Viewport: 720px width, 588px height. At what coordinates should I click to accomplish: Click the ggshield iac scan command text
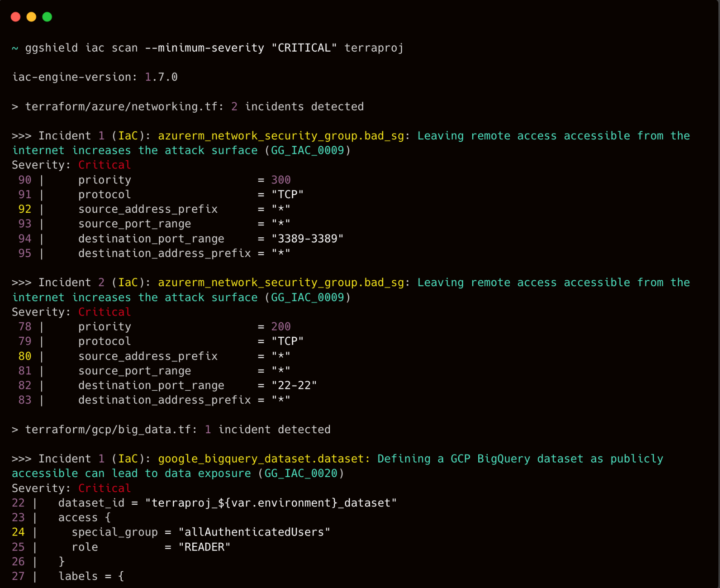coord(214,48)
